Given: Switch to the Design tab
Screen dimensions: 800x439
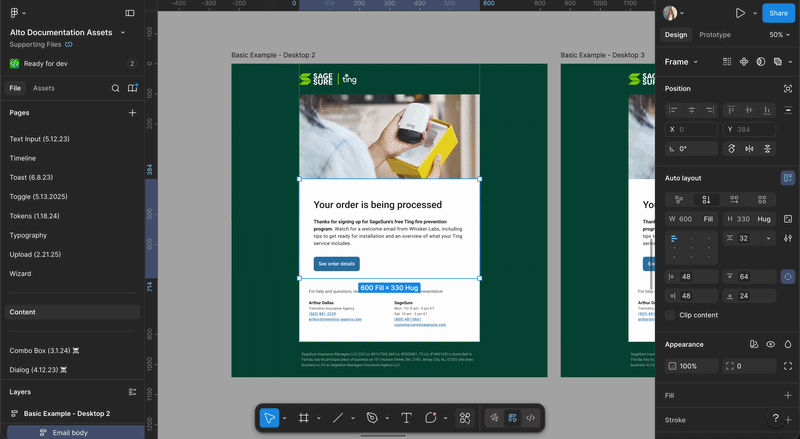Looking at the screenshot, I should [676, 35].
